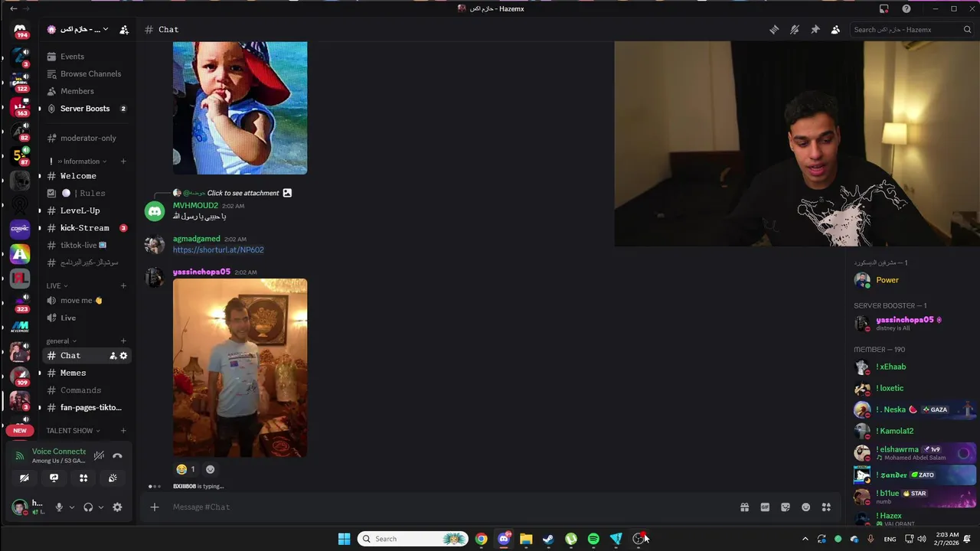Open the inbox icon in title bar
The height and width of the screenshot is (551, 980).
[x=884, y=8]
